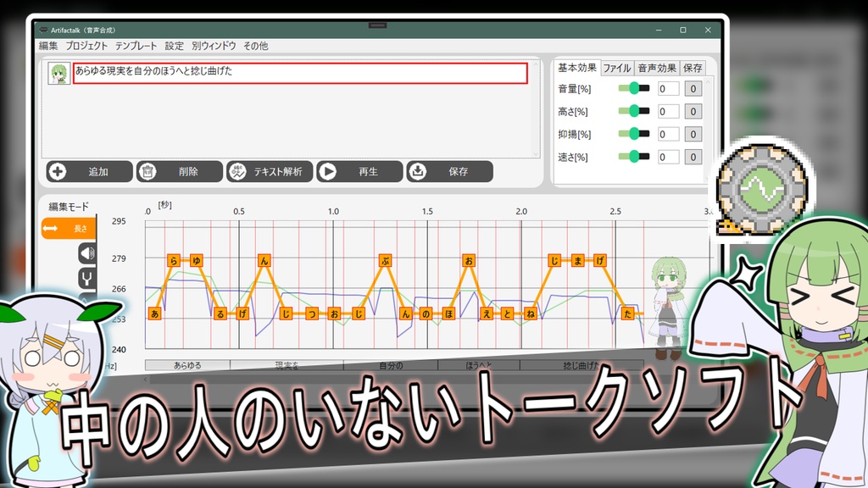
Task: Click the 削除 delete button
Action: click(180, 171)
